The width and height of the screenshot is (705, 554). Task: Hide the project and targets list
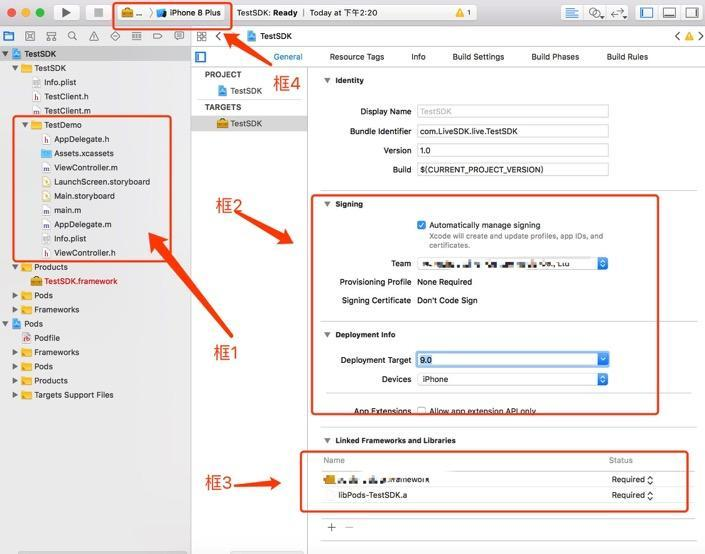201,57
